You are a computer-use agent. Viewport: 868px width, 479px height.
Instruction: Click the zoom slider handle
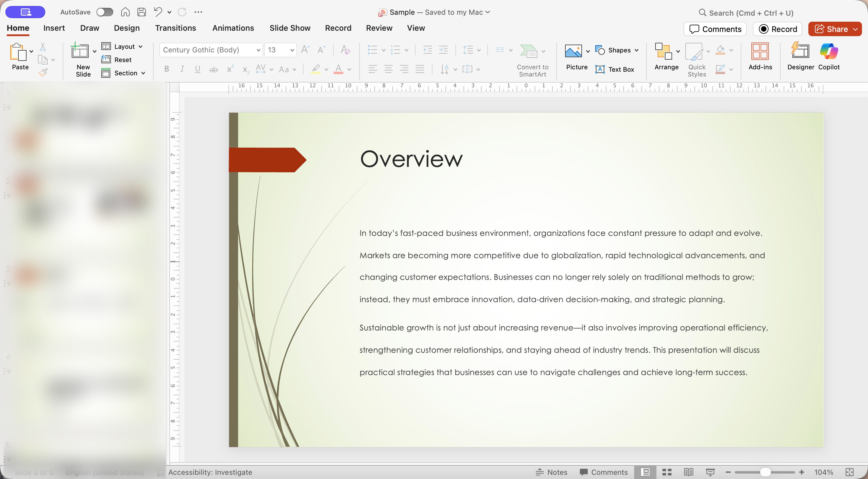(765, 472)
